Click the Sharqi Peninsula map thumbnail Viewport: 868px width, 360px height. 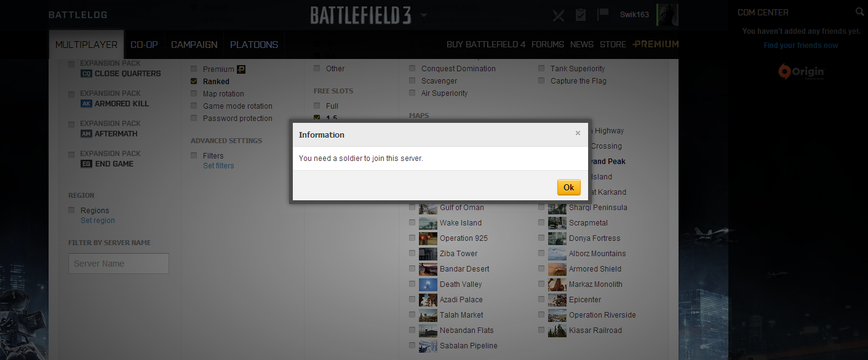point(557,208)
